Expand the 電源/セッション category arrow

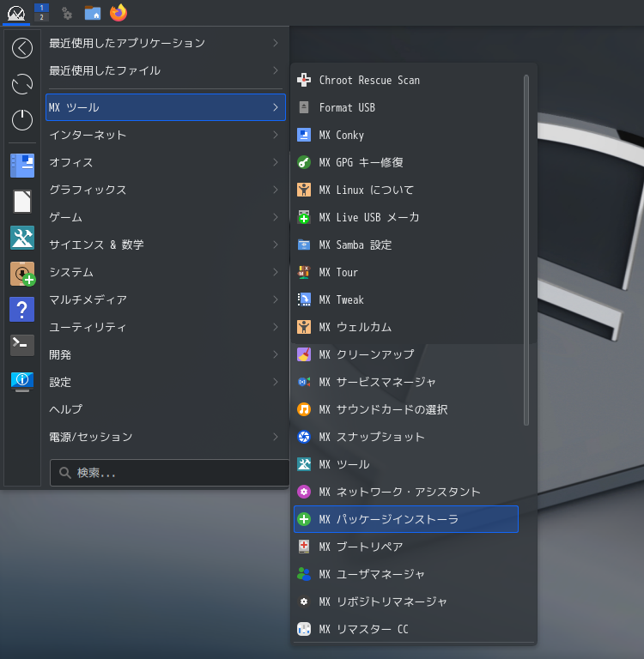tap(276, 437)
